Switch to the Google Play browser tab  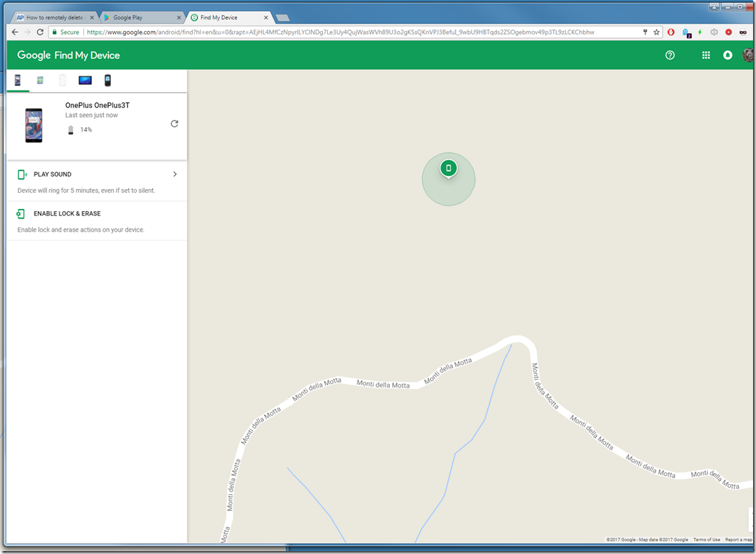(x=140, y=17)
